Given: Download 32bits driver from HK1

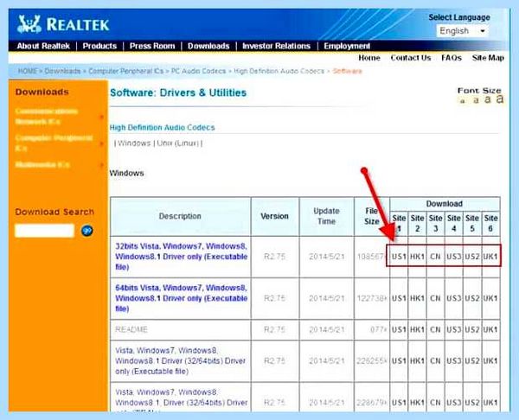Looking at the screenshot, I should [417, 257].
